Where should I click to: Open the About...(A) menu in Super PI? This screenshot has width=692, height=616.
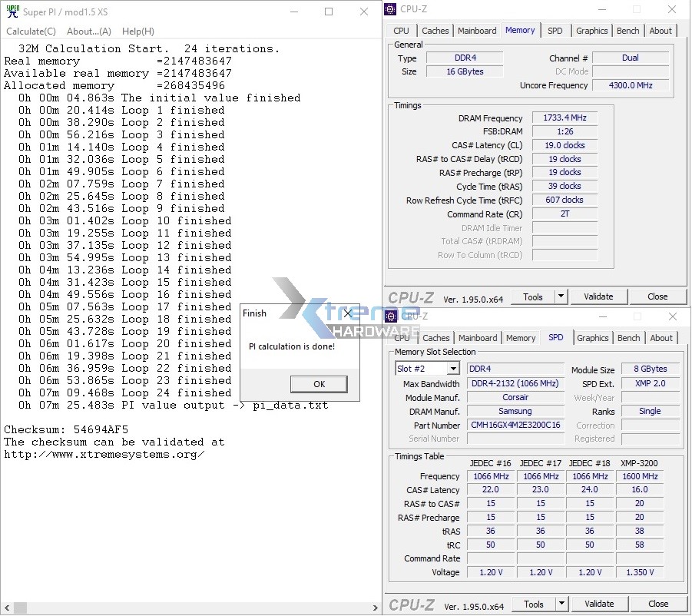(89, 31)
